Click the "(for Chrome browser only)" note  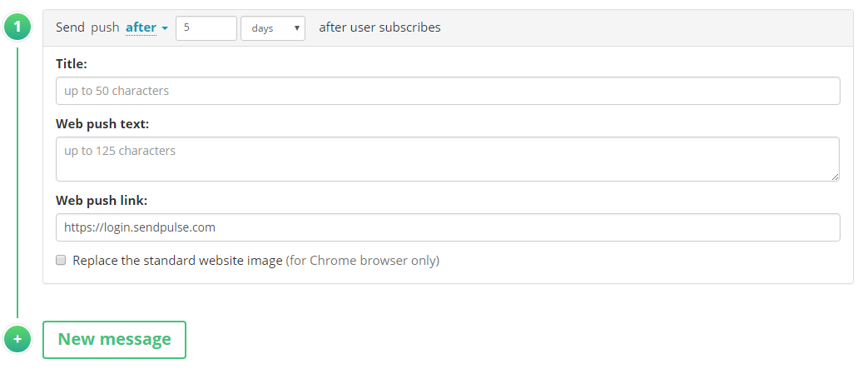[x=363, y=261]
